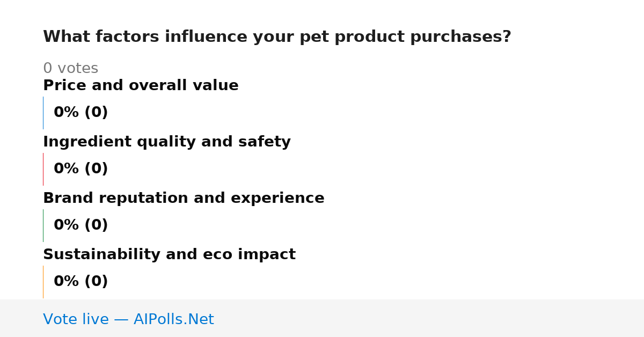The height and width of the screenshot is (337, 644).
Task: Click 0% (0) under Sustainability and eco impact
Action: pyautogui.click(x=81, y=282)
